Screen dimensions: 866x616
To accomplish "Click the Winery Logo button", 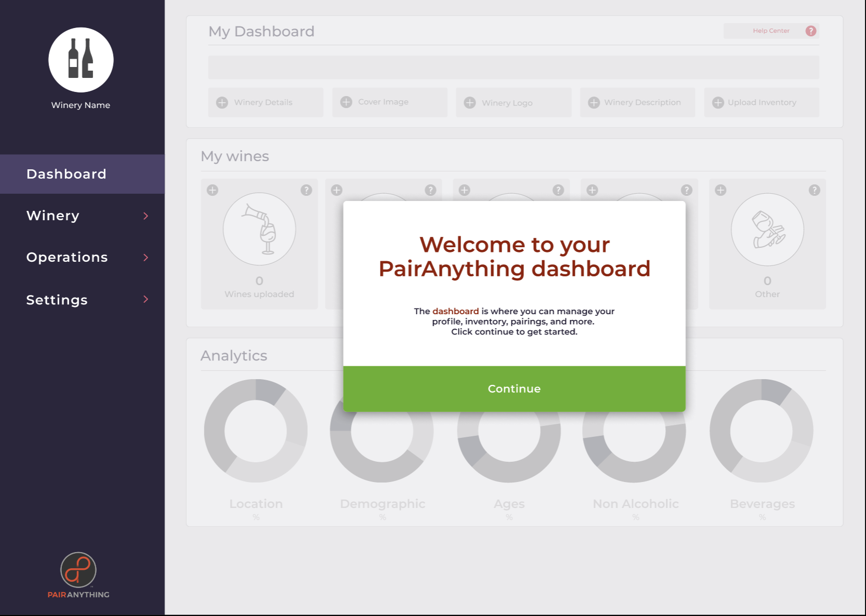I will click(x=514, y=102).
